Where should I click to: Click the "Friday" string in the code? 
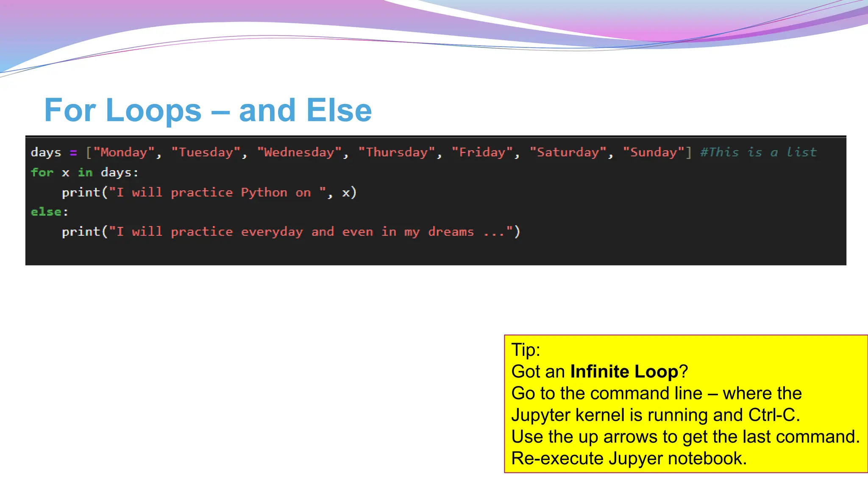(483, 152)
